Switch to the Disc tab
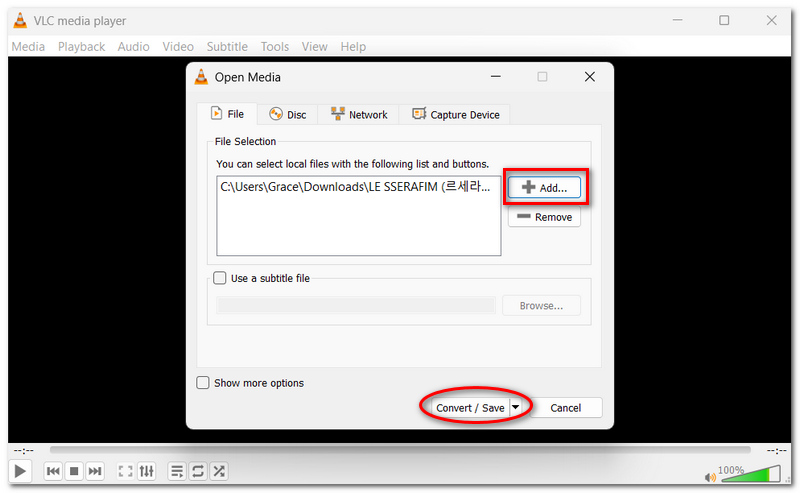 287,114
